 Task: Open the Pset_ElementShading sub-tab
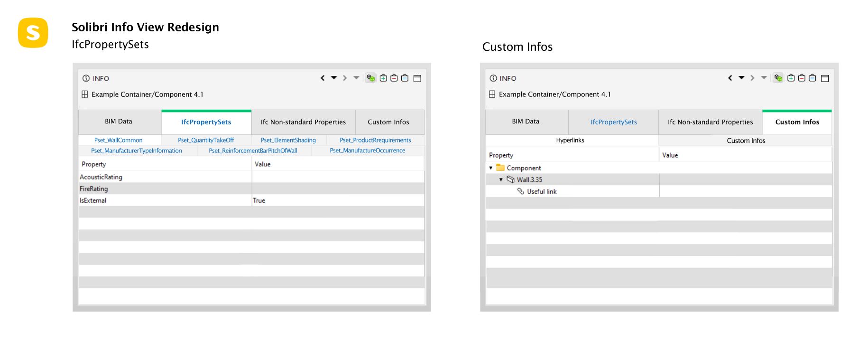point(288,140)
